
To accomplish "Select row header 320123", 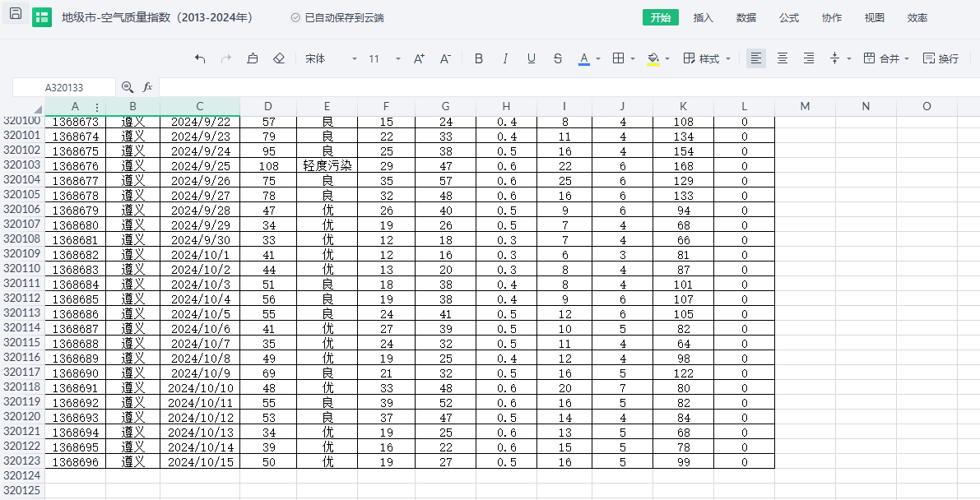I will click(x=22, y=461).
